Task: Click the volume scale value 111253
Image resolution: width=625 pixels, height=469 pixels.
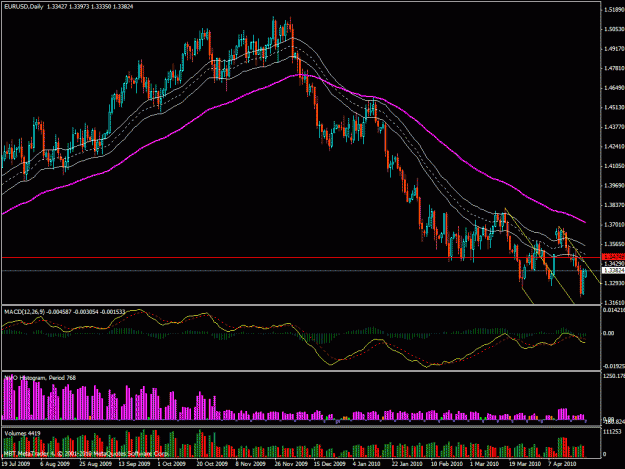Action: [x=613, y=432]
